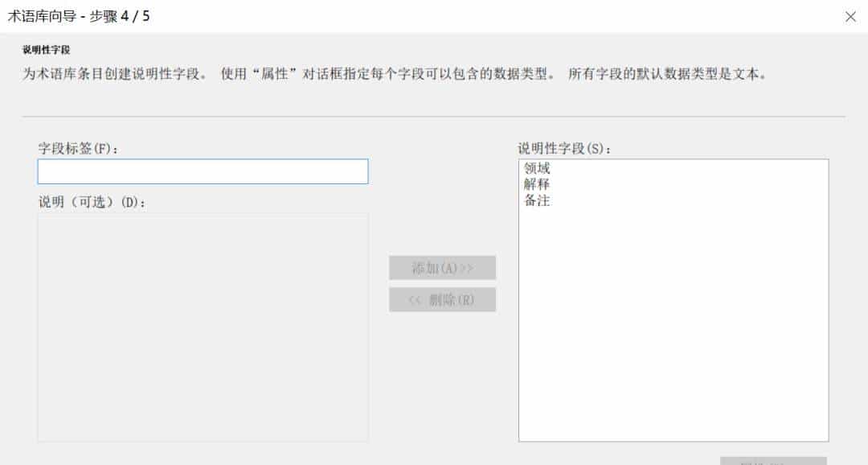
Task: Close the 术语库向导 wizard window
Action: [851, 17]
